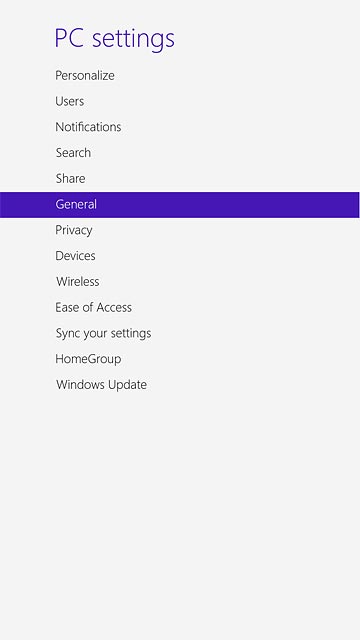Viewport: 360px width, 640px height.
Task: Open Sync your settings
Action: point(103,333)
